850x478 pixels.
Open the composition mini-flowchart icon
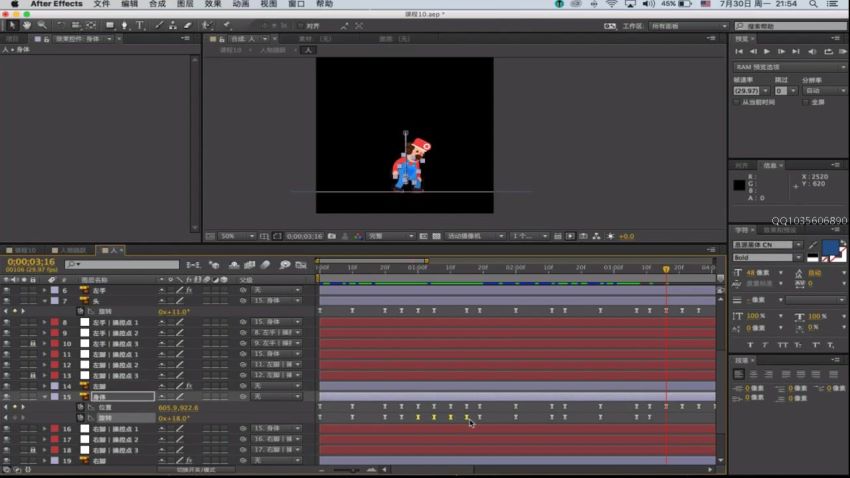pos(193,265)
